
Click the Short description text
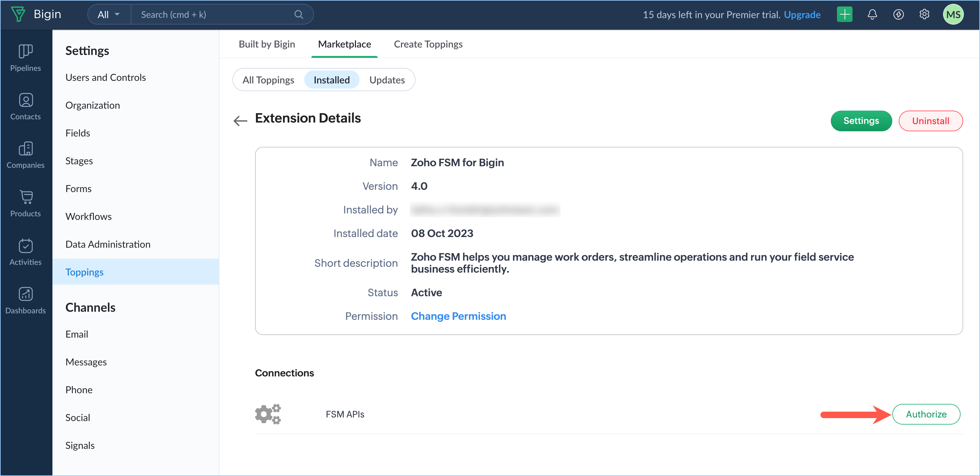click(x=632, y=263)
